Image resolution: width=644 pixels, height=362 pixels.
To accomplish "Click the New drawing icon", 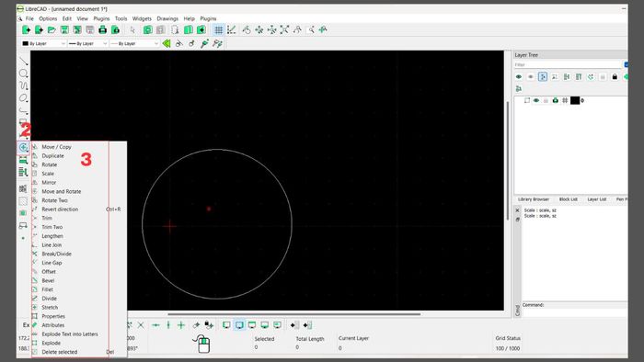I will 27,29.
